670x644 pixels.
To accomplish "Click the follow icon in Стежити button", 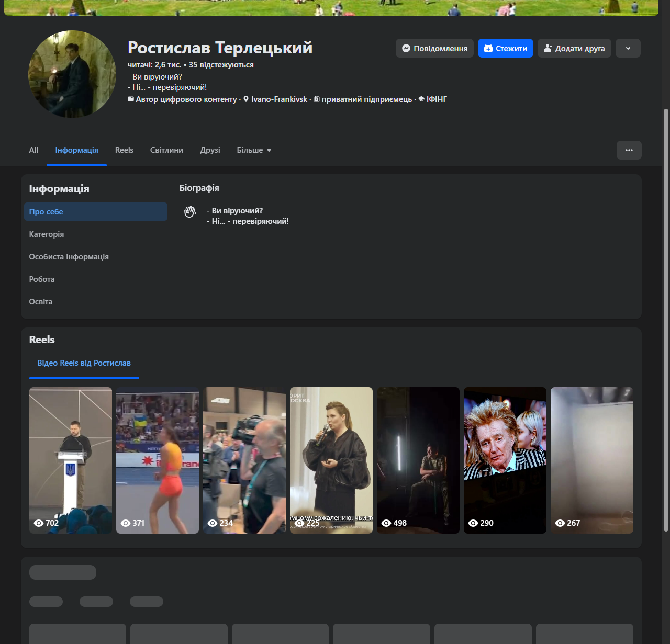I will click(488, 48).
